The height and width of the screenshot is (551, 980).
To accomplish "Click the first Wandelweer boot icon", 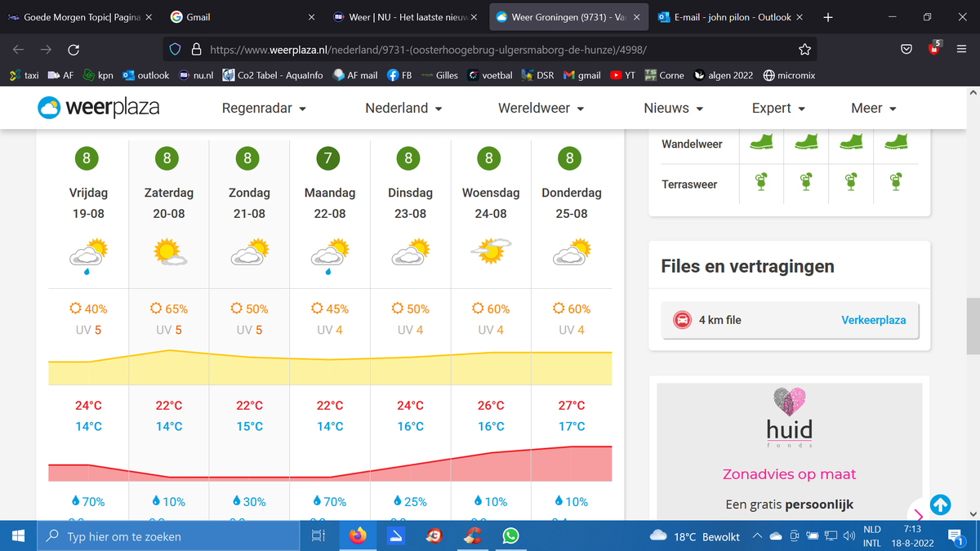I will click(761, 141).
